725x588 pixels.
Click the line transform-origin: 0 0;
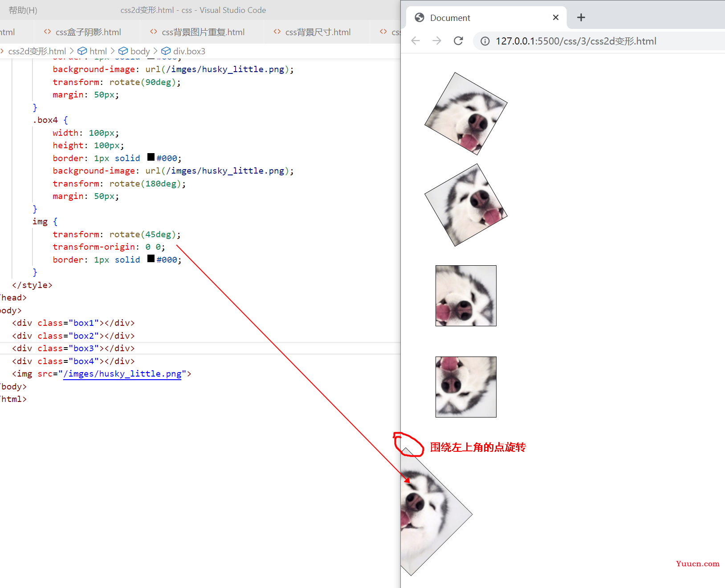coord(109,247)
